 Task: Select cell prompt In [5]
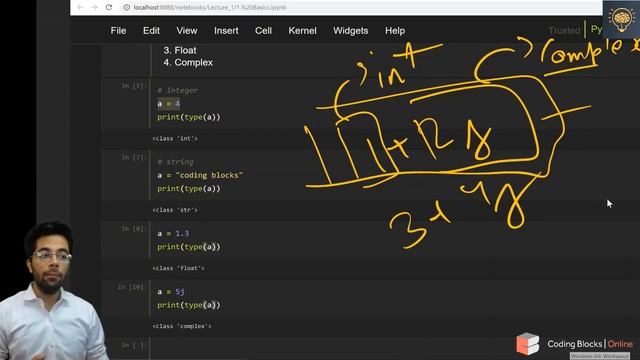(x=133, y=86)
